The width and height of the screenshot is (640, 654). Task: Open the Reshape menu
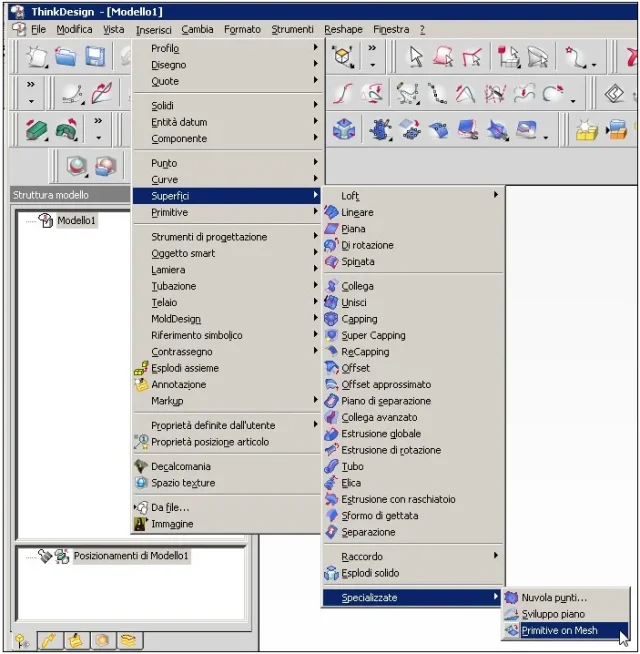(343, 30)
